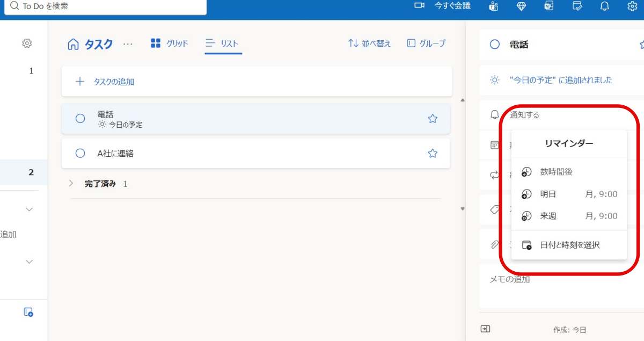Star the A社に連絡 task as important
Image resolution: width=644 pixels, height=341 pixels.
433,153
